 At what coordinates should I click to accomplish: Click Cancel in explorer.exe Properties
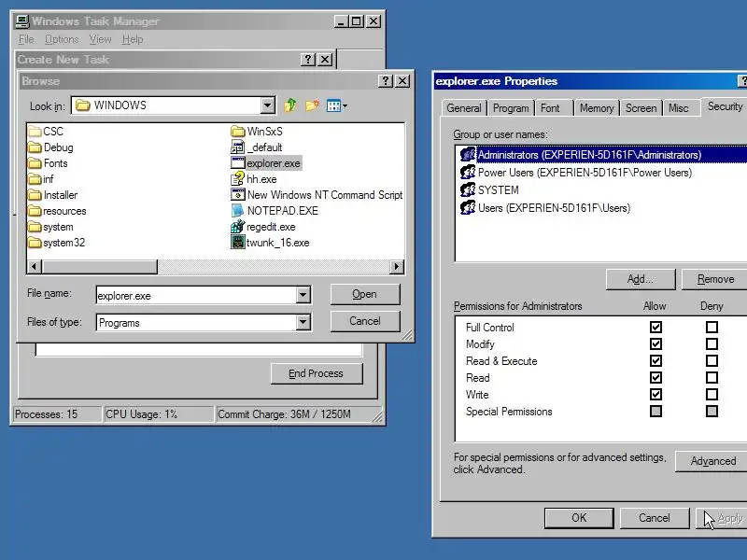pyautogui.click(x=655, y=518)
